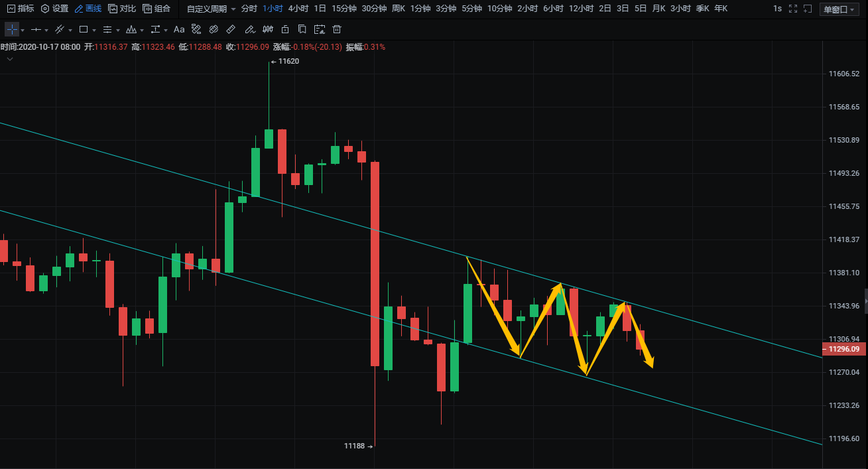Click the 11296.09 current price label
868x469 pixels.
844,349
